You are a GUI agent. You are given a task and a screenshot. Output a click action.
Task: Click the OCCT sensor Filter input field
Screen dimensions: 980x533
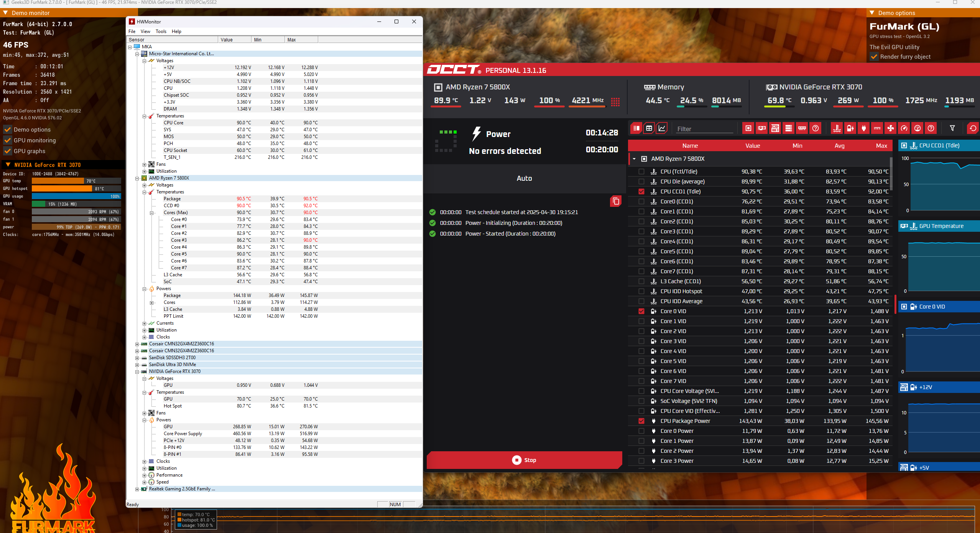[705, 129]
